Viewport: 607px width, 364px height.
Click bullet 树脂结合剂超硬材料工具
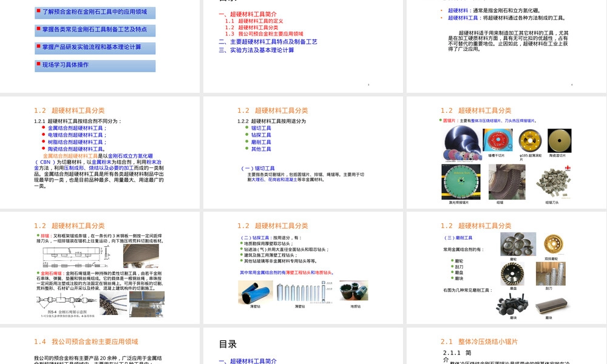pyautogui.click(x=77, y=142)
